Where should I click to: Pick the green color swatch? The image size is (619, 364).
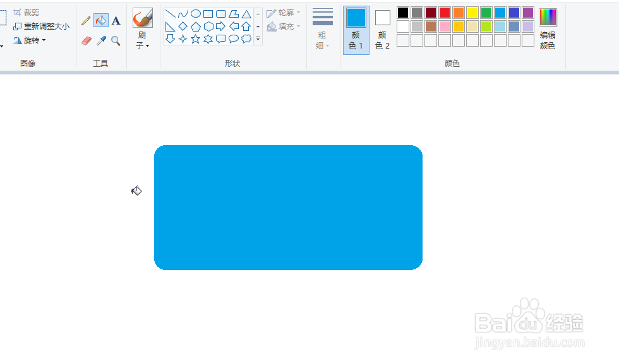(x=486, y=13)
